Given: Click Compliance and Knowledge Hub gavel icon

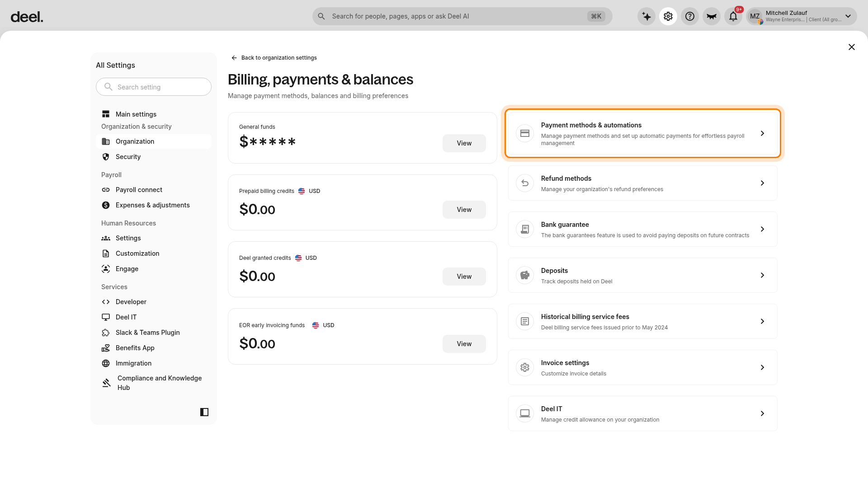Looking at the screenshot, I should pos(106,383).
